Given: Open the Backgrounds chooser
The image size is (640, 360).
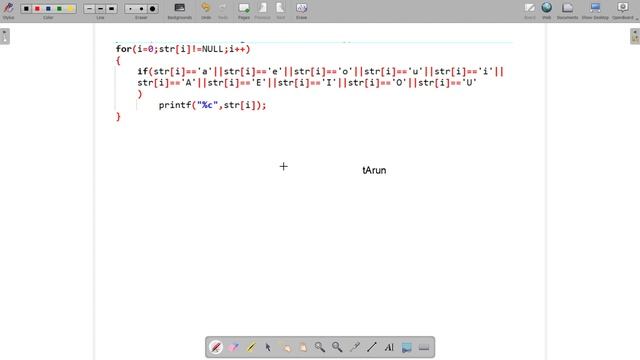Looking at the screenshot, I should click(180, 10).
